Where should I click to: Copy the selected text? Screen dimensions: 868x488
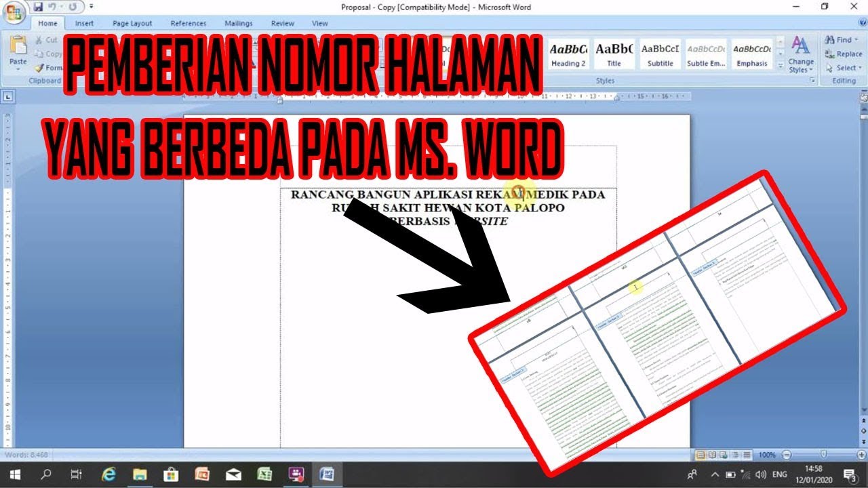pyautogui.click(x=47, y=54)
